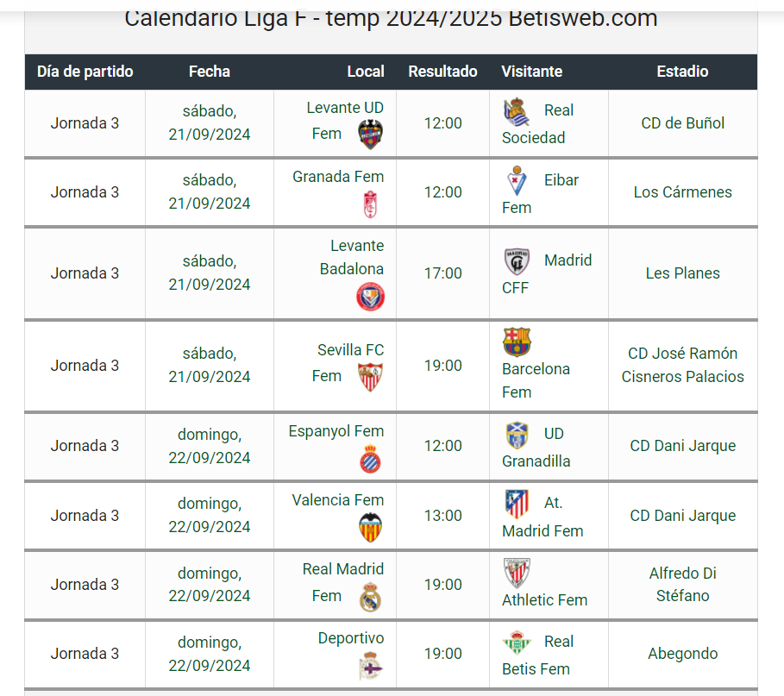Open the CD de Buñol stadium link
Screen dimensions: 784x696
(x=682, y=123)
